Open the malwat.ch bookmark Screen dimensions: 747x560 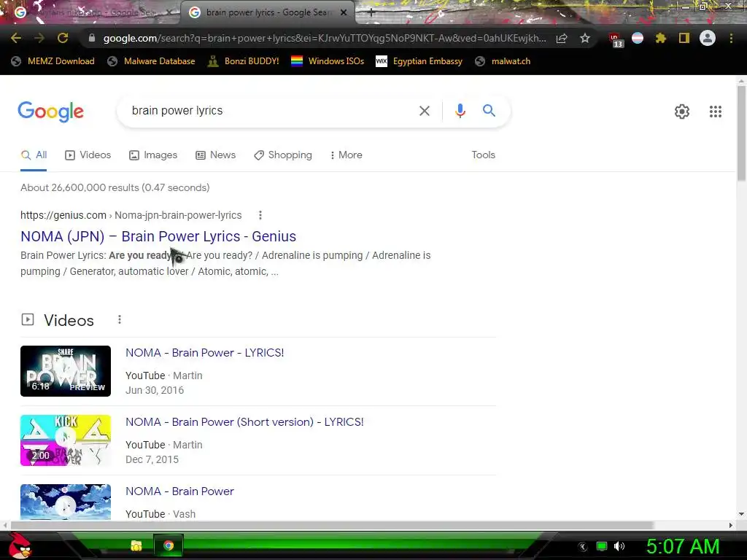503,61
